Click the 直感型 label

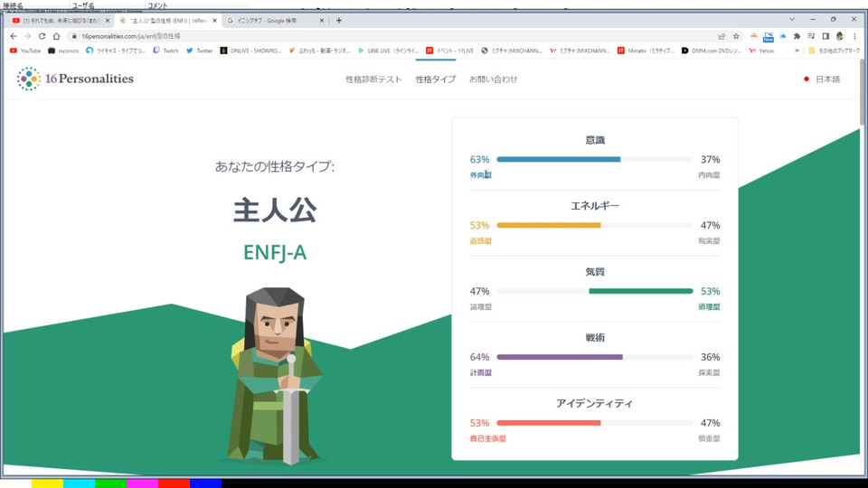[x=480, y=240]
